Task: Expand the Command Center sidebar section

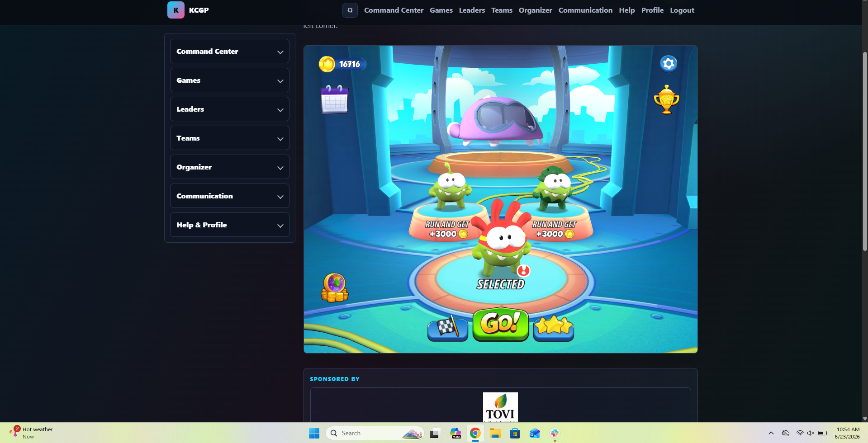Action: click(x=230, y=51)
